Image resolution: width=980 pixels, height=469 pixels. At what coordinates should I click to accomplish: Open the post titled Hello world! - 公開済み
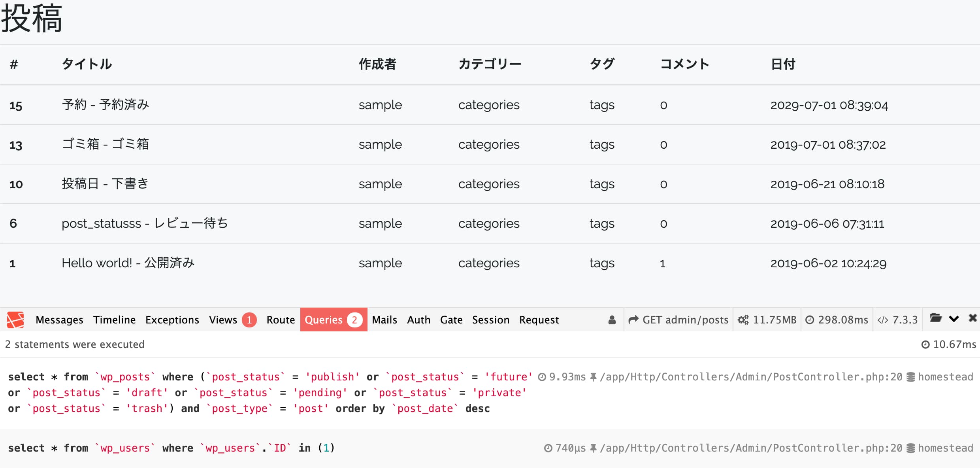tap(128, 263)
